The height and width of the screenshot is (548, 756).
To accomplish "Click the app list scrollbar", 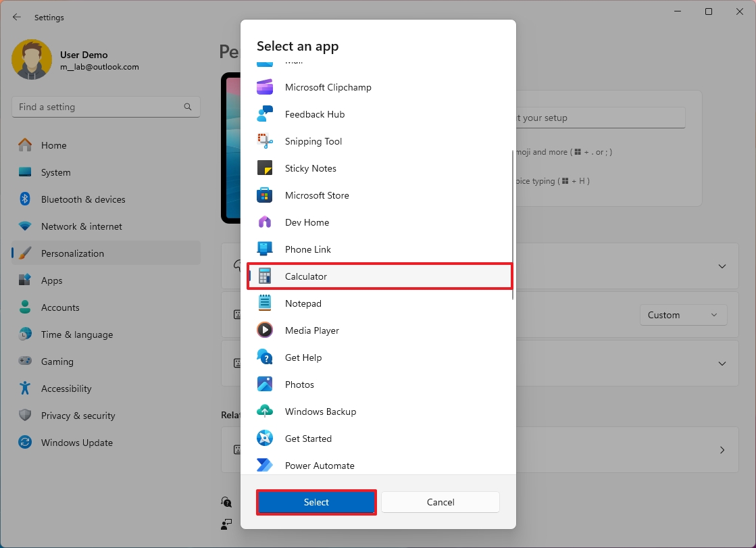I will (513, 225).
